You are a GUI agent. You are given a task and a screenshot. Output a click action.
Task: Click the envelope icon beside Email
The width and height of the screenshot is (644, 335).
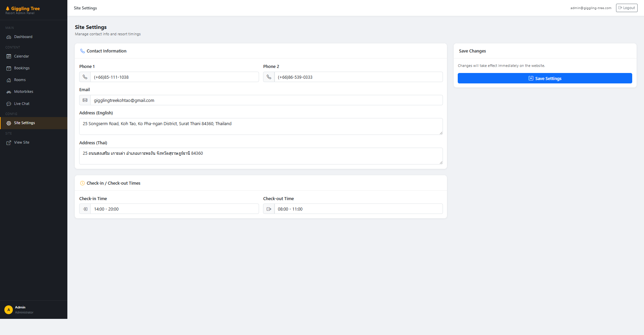85,100
